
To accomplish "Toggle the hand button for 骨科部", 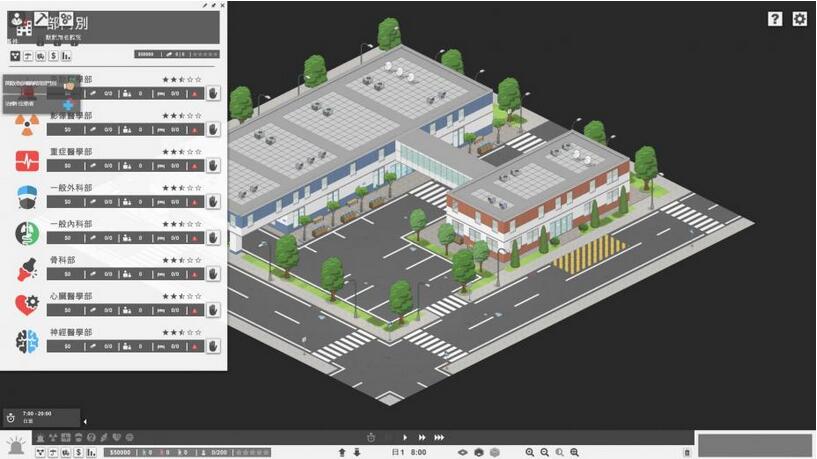I will click(x=212, y=273).
